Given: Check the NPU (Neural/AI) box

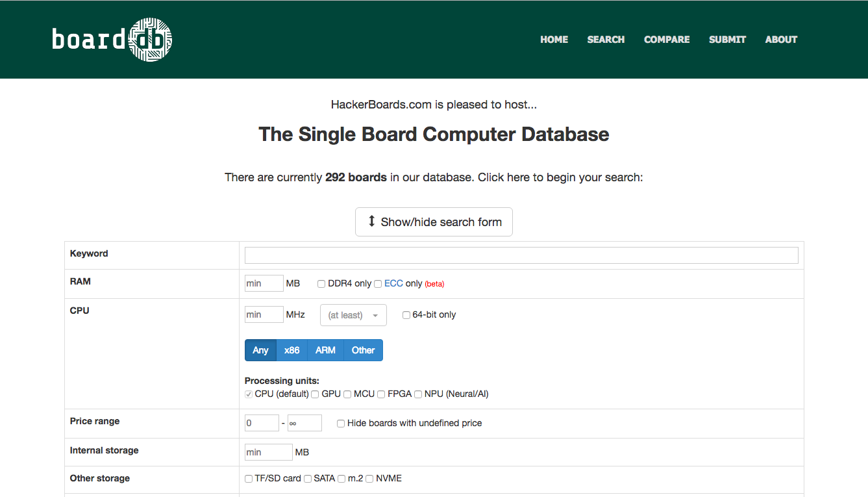Looking at the screenshot, I should 418,394.
